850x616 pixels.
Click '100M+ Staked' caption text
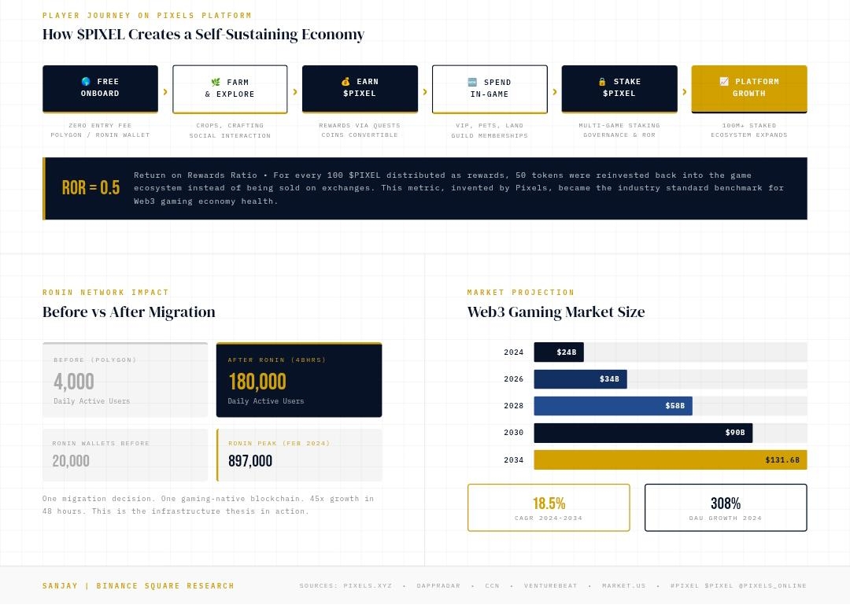[x=749, y=126]
